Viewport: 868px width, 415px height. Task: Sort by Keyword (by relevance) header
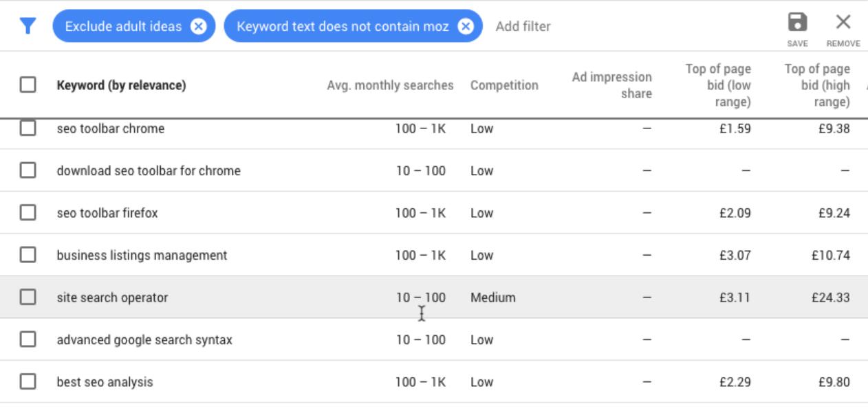tap(121, 85)
